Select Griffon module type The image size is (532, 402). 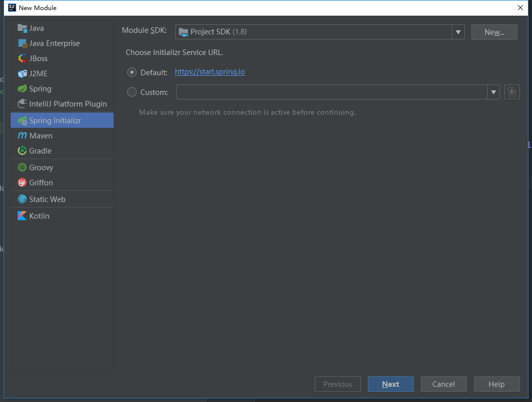(x=62, y=182)
